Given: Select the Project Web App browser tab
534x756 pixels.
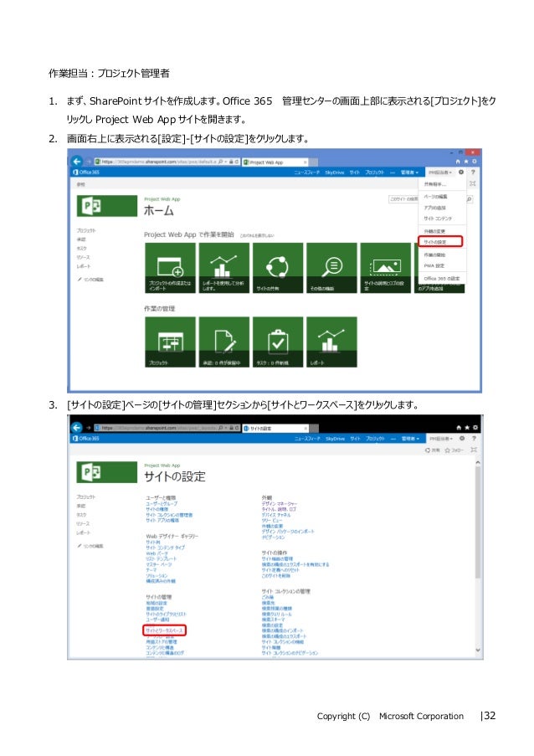Looking at the screenshot, I should click(x=275, y=162).
